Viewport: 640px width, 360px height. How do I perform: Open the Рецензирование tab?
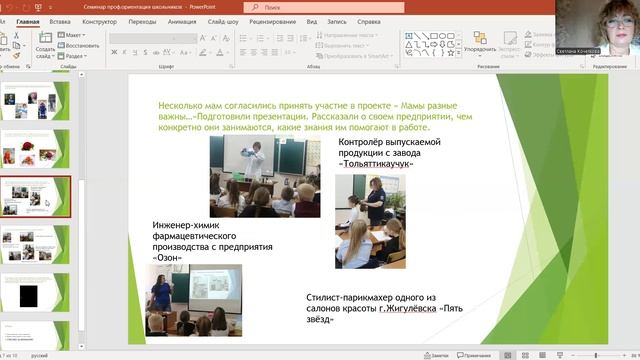tap(273, 22)
